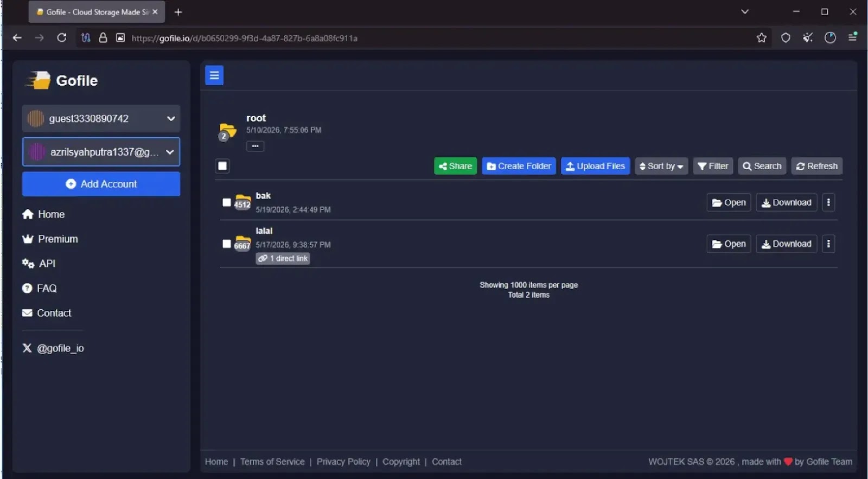Click Create Folder button
Viewport: 868px width, 479px height.
[x=519, y=166]
